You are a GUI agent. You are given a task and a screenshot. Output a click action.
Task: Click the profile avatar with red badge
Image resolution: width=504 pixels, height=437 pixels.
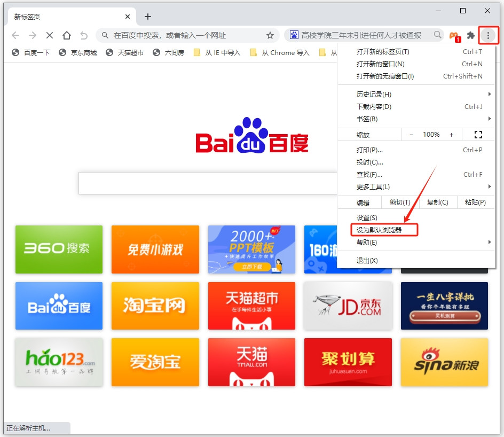click(454, 35)
